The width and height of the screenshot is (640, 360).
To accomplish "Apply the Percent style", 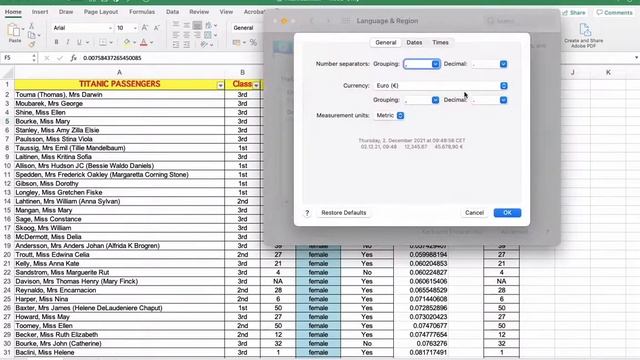I will click(253, 42).
